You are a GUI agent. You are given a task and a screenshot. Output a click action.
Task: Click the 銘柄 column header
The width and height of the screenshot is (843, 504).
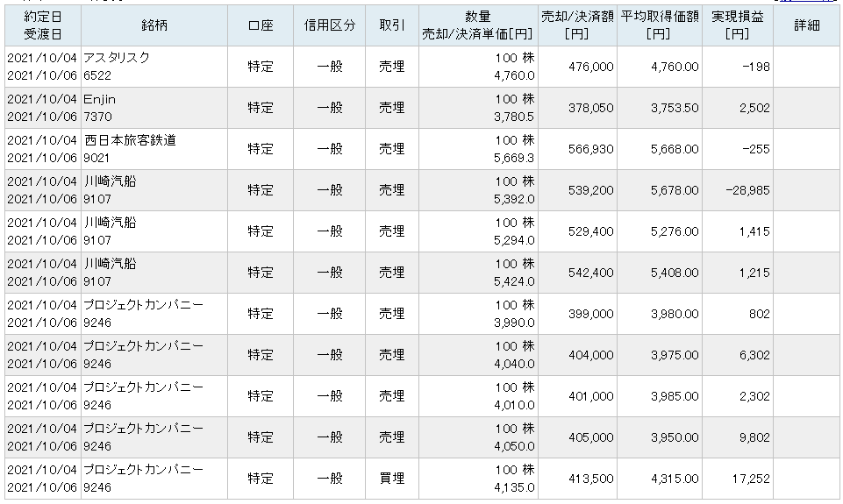click(x=154, y=25)
